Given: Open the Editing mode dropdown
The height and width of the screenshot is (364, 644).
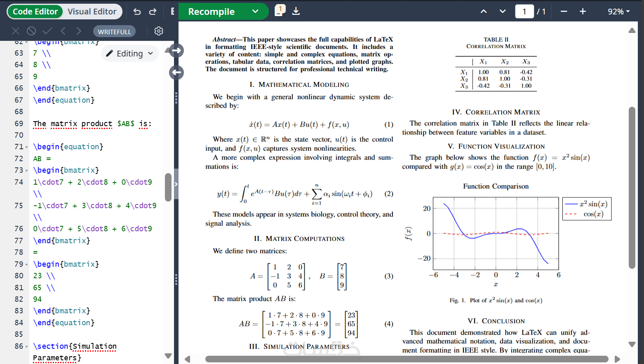Looking at the screenshot, I should click(x=130, y=54).
